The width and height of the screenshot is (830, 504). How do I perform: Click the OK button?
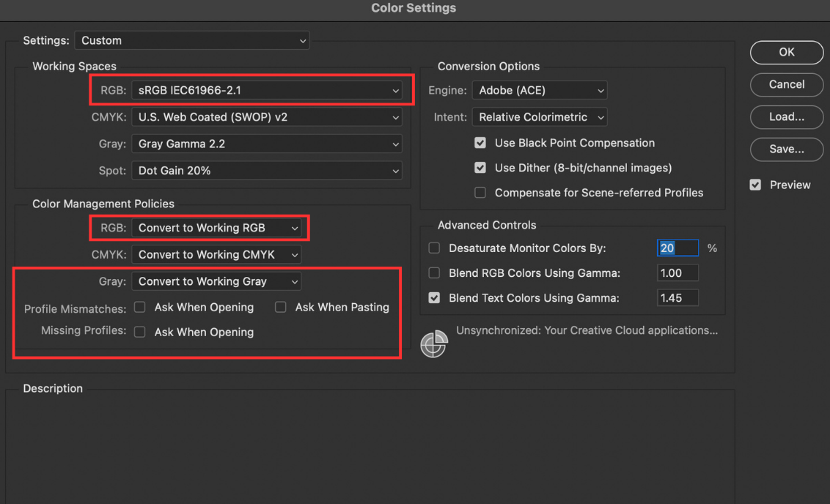pyautogui.click(x=787, y=52)
